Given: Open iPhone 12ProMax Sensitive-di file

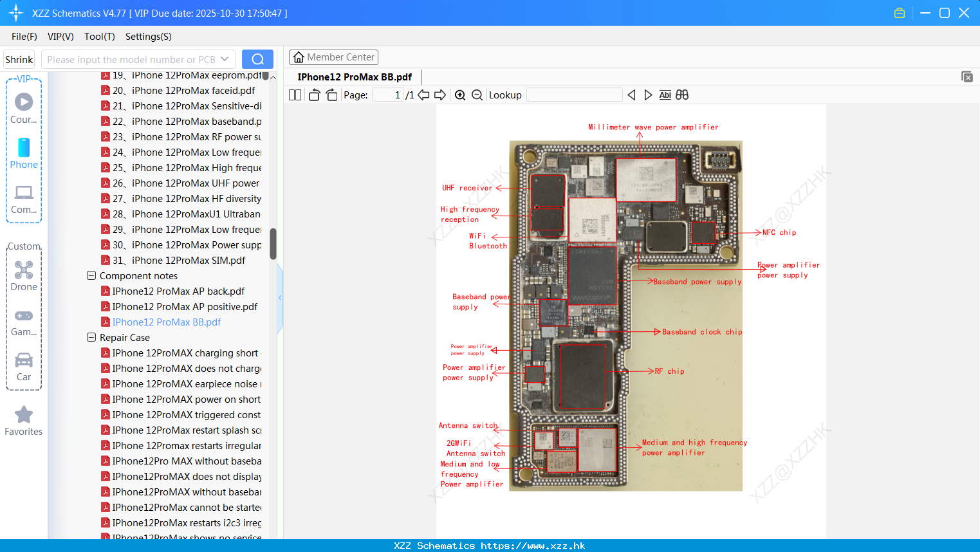Looking at the screenshot, I should [x=181, y=106].
